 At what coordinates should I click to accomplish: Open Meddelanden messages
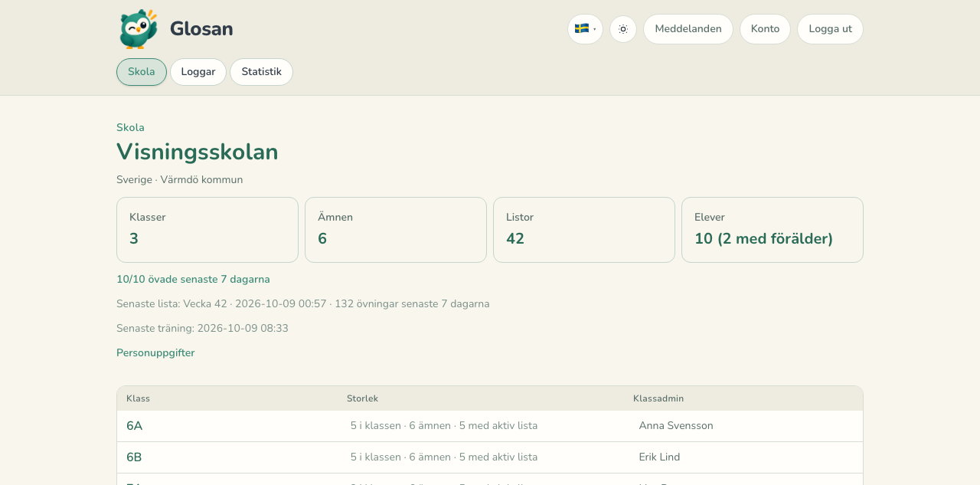(x=688, y=29)
